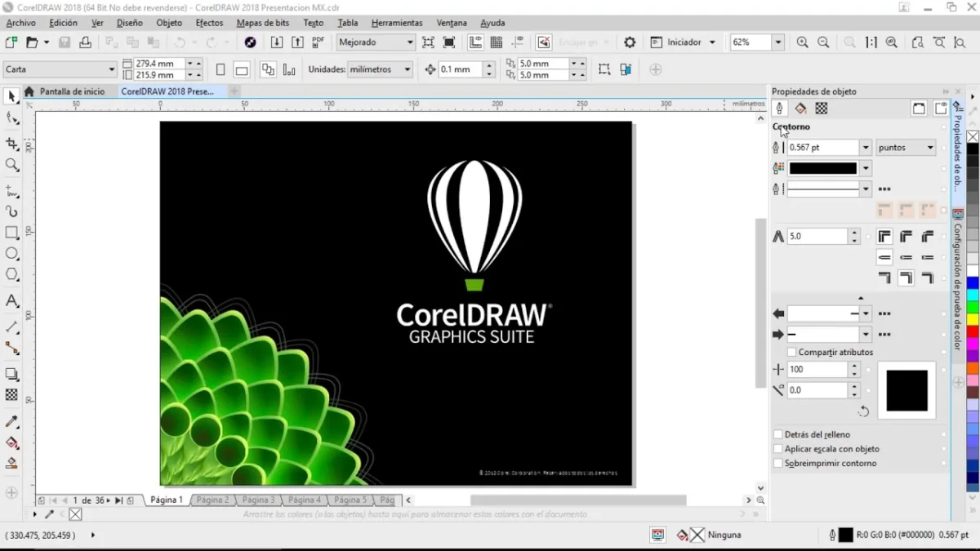This screenshot has height=551, width=980.
Task: Open the Fill tab in object properties
Action: 800,109
